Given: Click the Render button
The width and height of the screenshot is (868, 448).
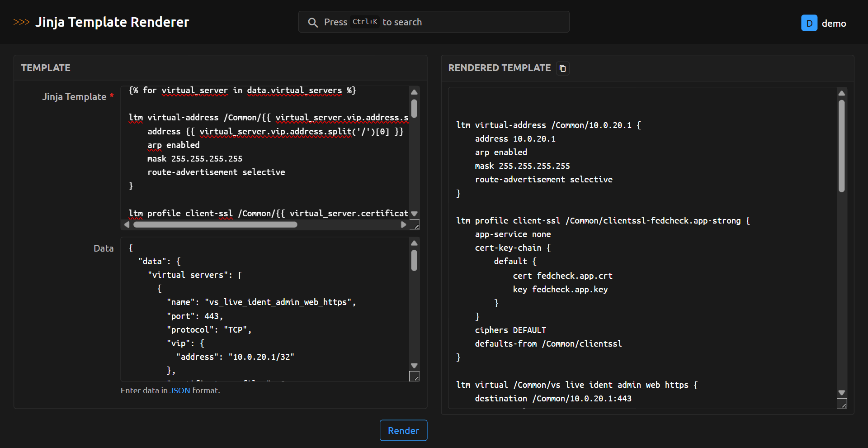Looking at the screenshot, I should pyautogui.click(x=403, y=430).
